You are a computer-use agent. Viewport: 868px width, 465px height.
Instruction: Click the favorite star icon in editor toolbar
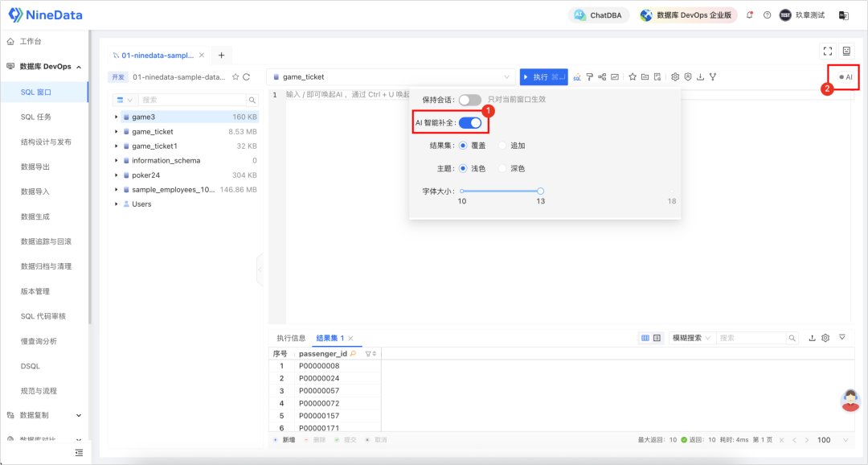(x=633, y=77)
